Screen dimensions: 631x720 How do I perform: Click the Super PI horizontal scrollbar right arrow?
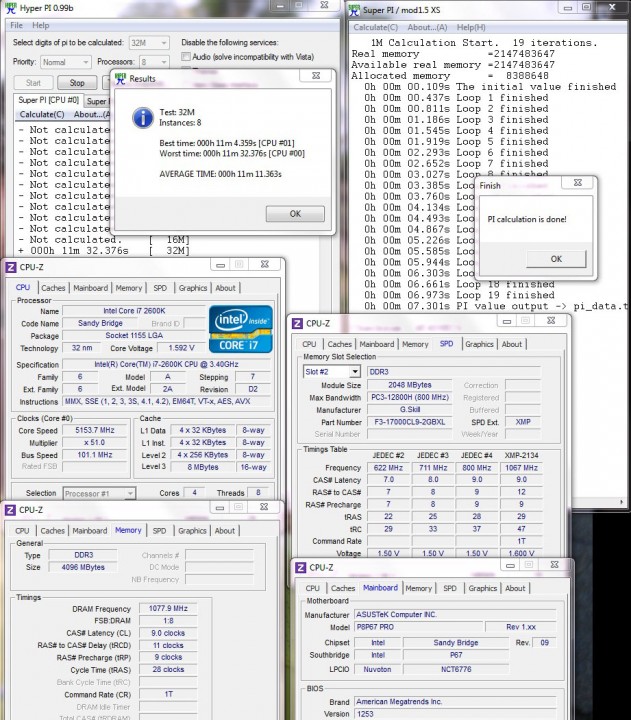[x=621, y=502]
